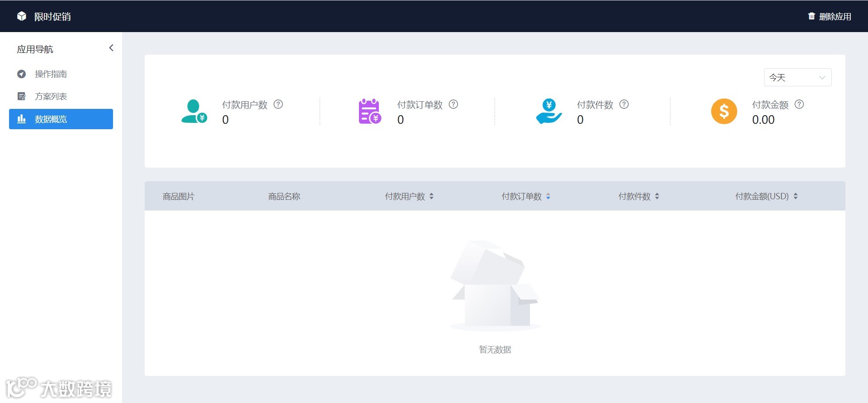The width and height of the screenshot is (868, 403).
Task: Click the 暂无数据 empty state text
Action: tap(495, 350)
